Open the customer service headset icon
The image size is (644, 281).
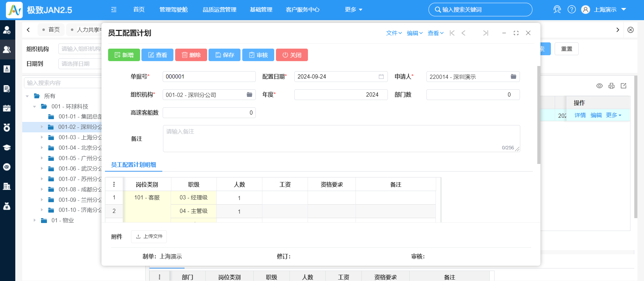point(557,9)
